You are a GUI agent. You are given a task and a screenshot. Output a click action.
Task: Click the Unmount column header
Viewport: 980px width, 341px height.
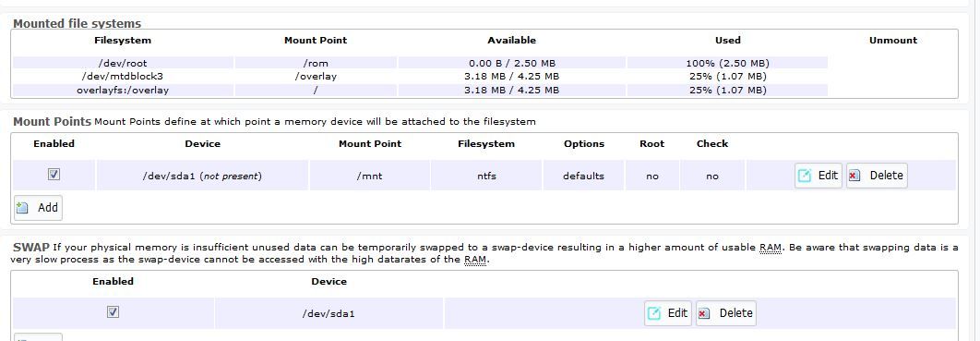[893, 40]
